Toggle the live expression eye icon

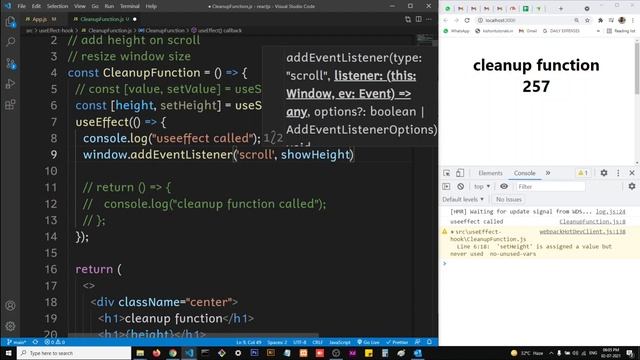coord(504,186)
